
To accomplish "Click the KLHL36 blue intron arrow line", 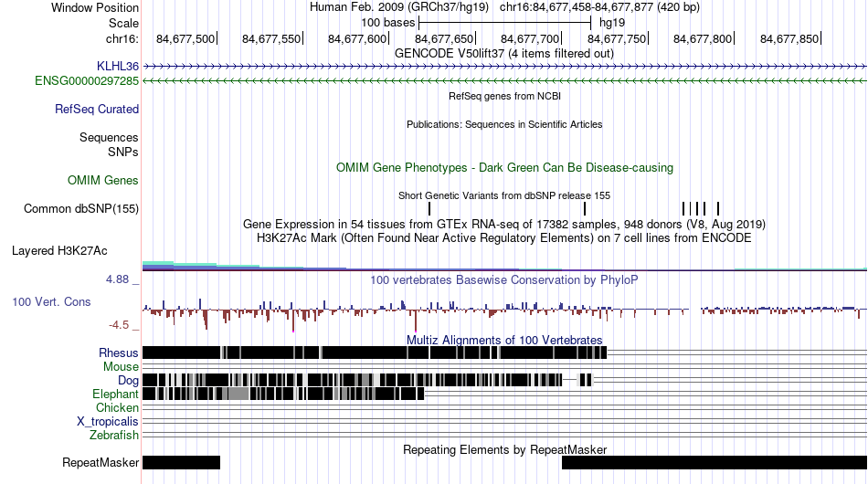I will coord(505,67).
